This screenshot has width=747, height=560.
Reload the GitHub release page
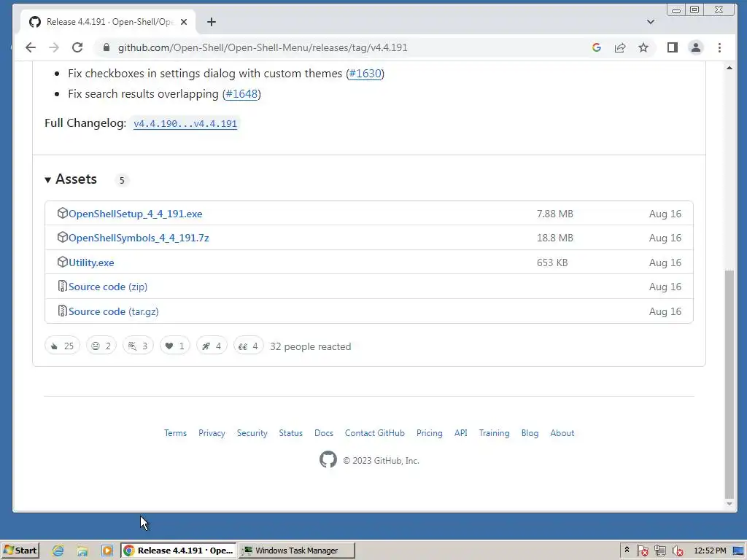(x=77, y=47)
